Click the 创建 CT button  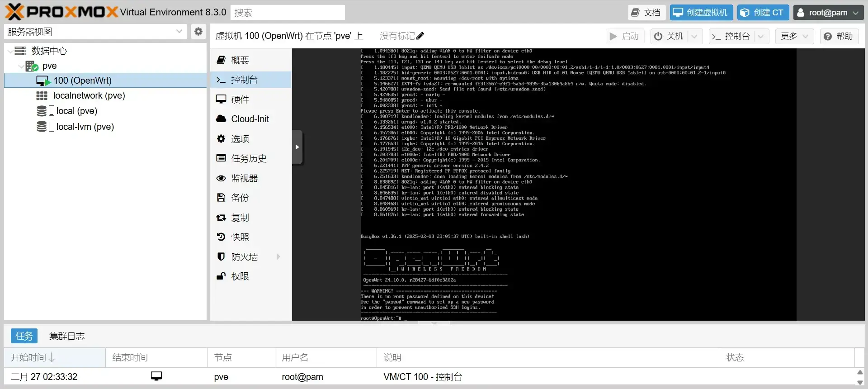[x=763, y=13]
